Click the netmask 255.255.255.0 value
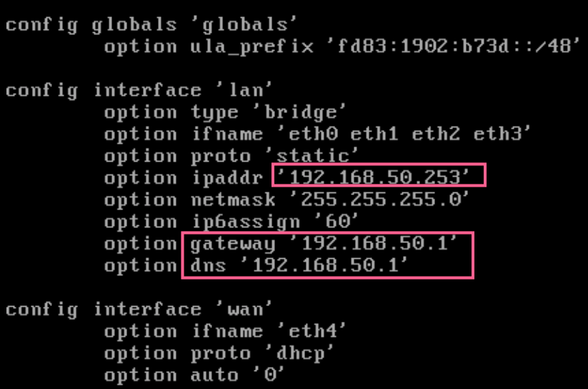The image size is (588, 389). click(x=385, y=200)
